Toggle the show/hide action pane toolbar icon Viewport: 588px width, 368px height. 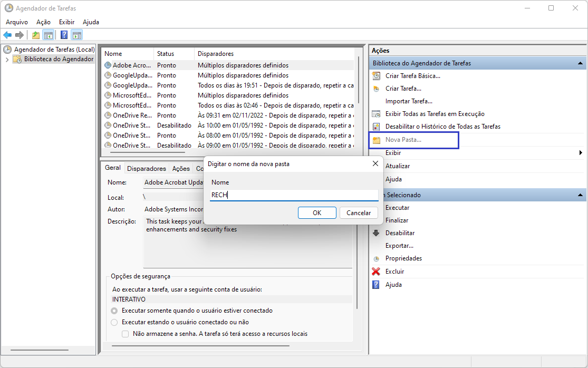pos(77,35)
